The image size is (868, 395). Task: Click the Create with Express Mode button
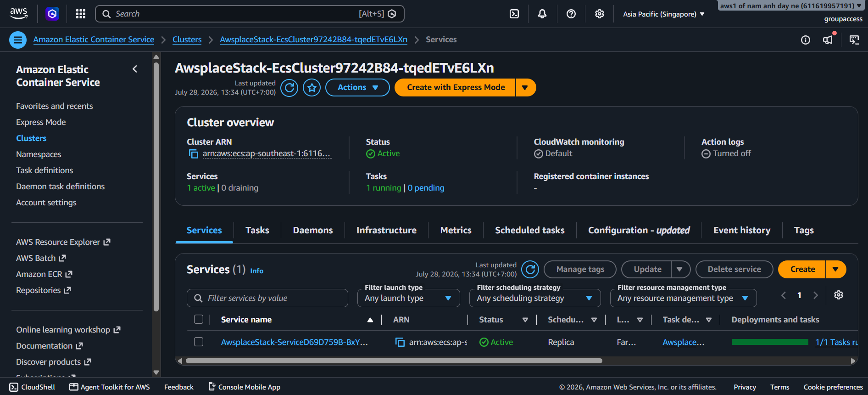tap(455, 88)
